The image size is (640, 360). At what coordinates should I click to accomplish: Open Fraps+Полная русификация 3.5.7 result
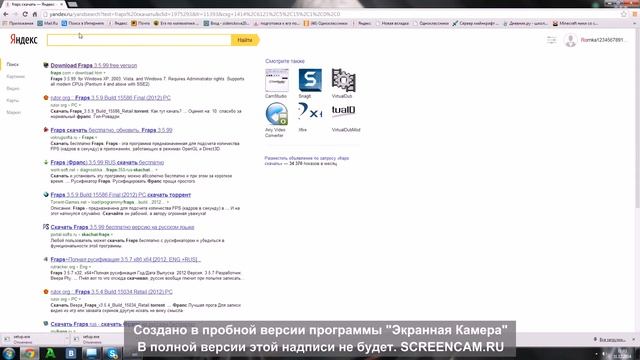coord(126,259)
